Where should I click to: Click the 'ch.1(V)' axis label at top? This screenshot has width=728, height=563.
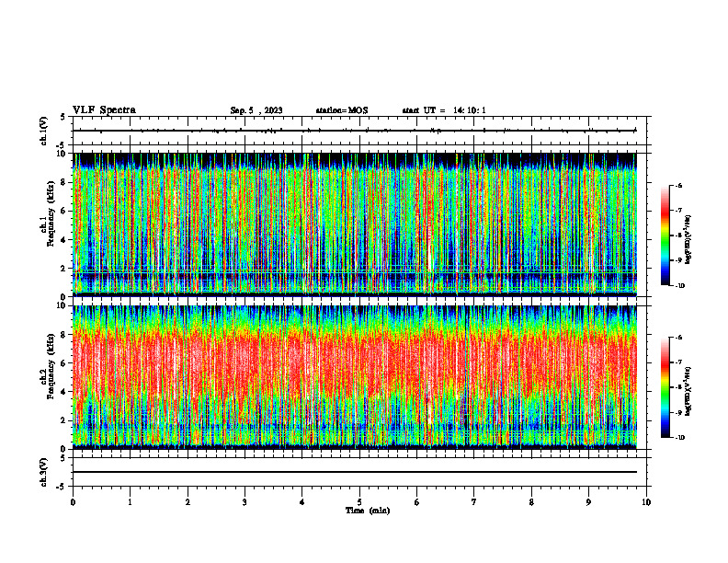pos(43,131)
